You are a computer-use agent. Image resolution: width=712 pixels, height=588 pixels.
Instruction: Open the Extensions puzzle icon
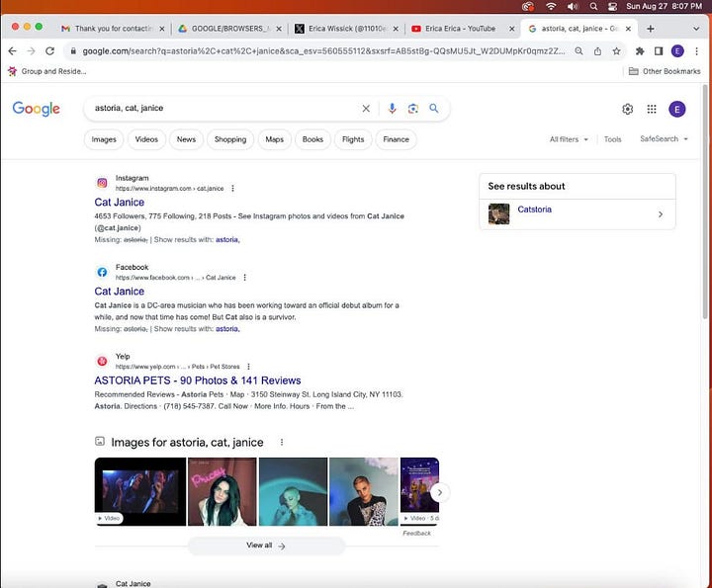(x=640, y=51)
